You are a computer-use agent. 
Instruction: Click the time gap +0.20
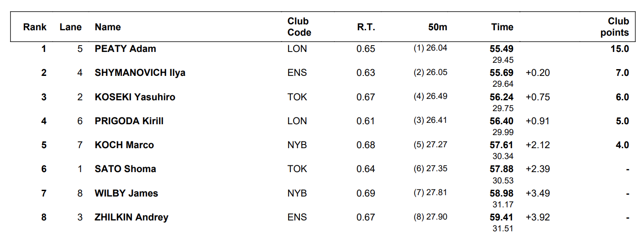point(538,73)
